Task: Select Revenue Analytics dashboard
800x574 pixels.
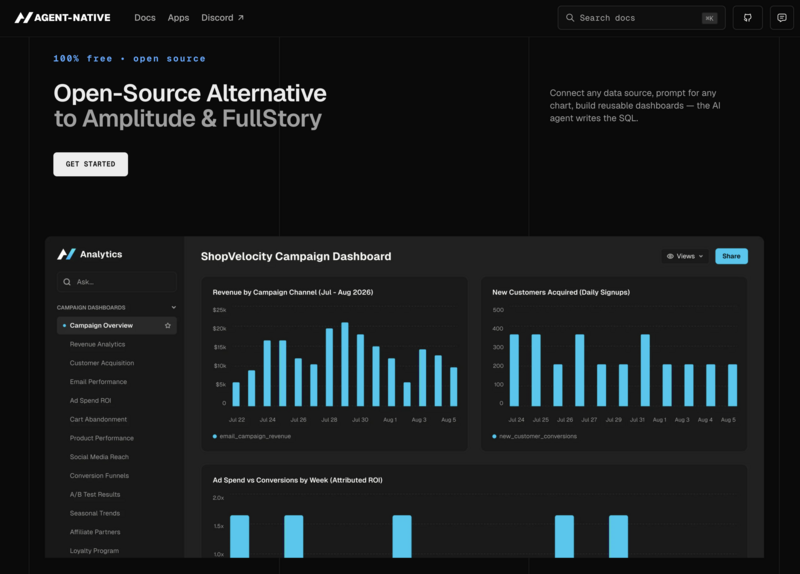Action: point(97,344)
